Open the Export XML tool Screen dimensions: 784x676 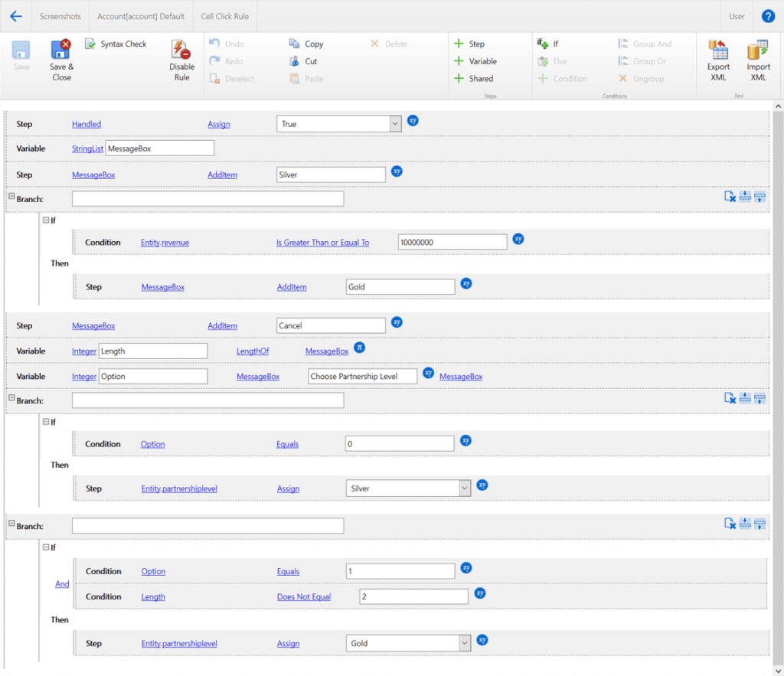click(718, 60)
